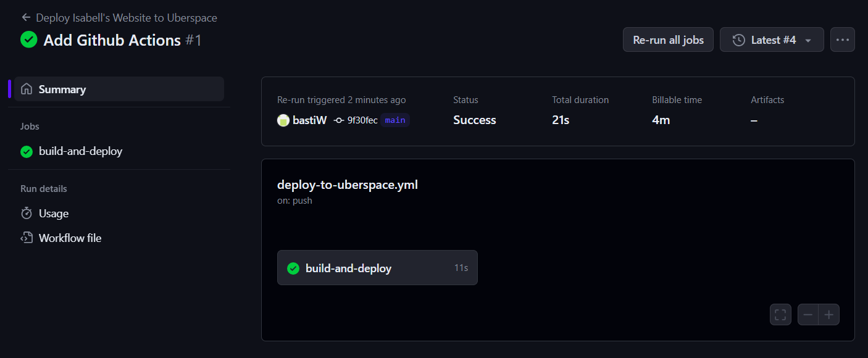Open the commit 9f30fec link
The width and height of the screenshot is (868, 358).
363,120
